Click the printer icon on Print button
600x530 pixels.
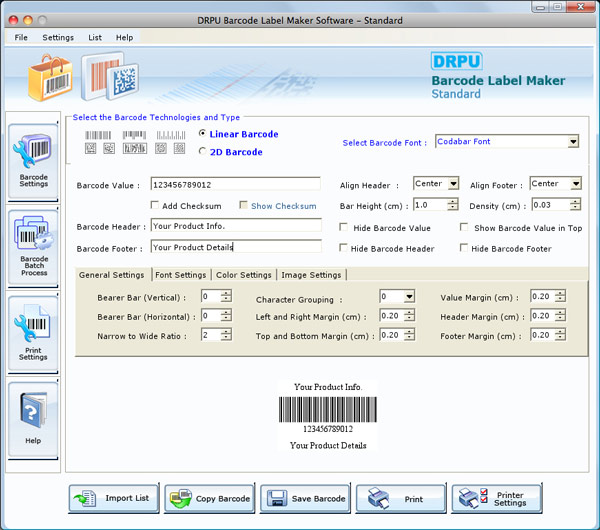point(378,499)
